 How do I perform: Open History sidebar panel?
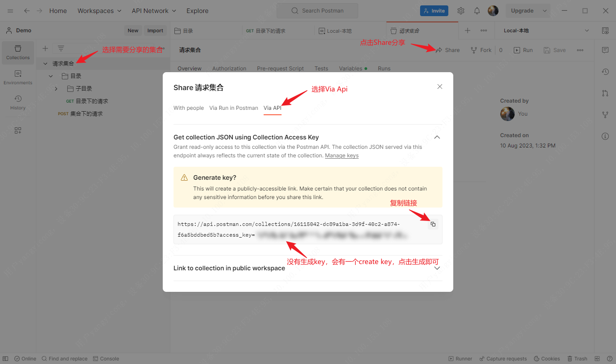(18, 103)
